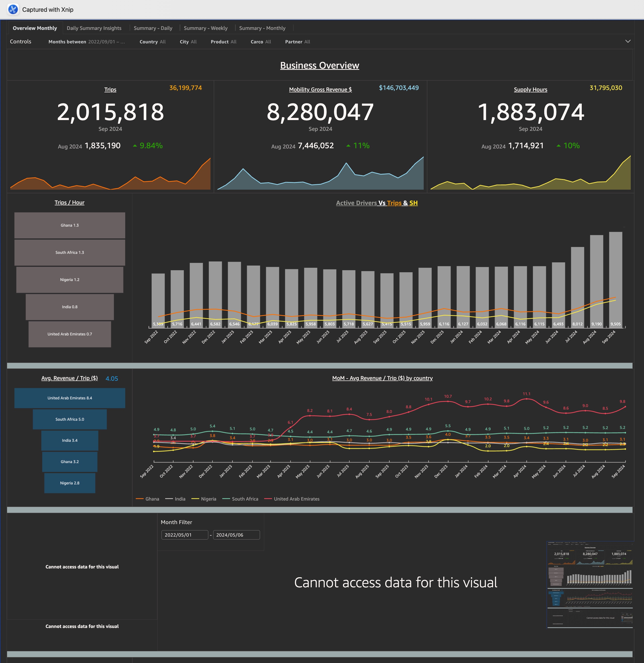Click the Sep 2024 active drivers bar 9,505

(x=616, y=279)
